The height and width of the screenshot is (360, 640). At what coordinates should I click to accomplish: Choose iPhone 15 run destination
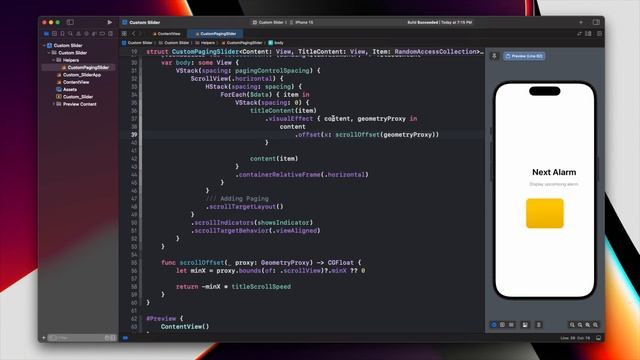pos(302,22)
